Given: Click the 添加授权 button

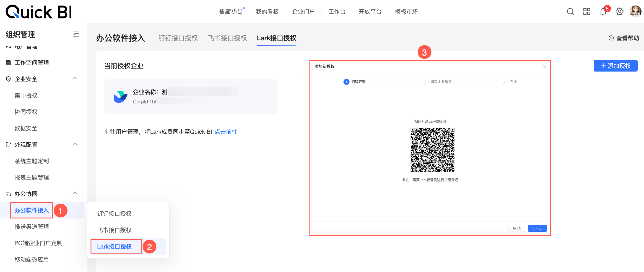Looking at the screenshot, I should [x=615, y=66].
